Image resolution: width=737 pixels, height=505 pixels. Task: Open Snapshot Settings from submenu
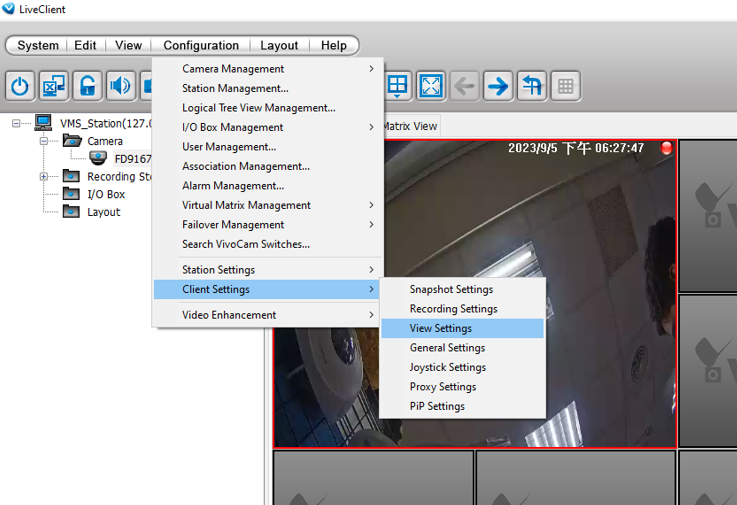pos(463,289)
